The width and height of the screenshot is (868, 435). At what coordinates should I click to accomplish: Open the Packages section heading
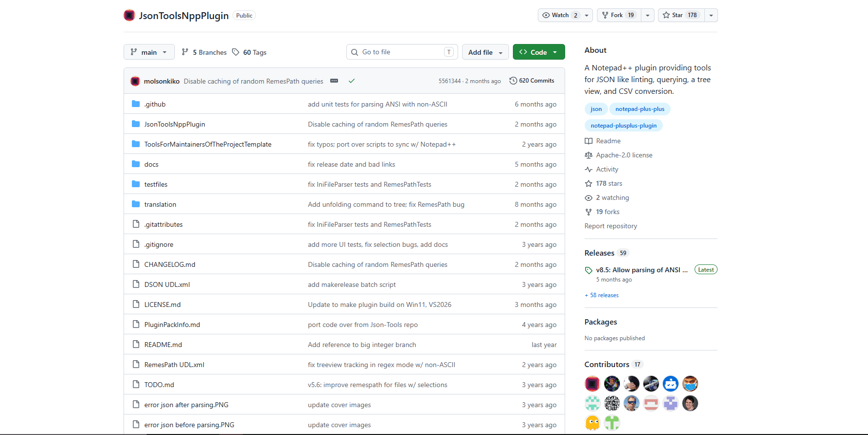(601, 322)
